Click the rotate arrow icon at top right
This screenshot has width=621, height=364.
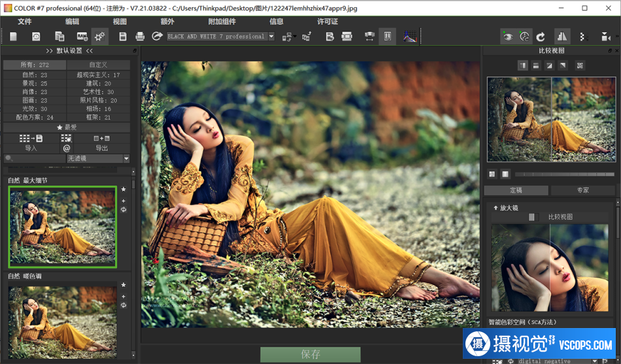(x=541, y=37)
